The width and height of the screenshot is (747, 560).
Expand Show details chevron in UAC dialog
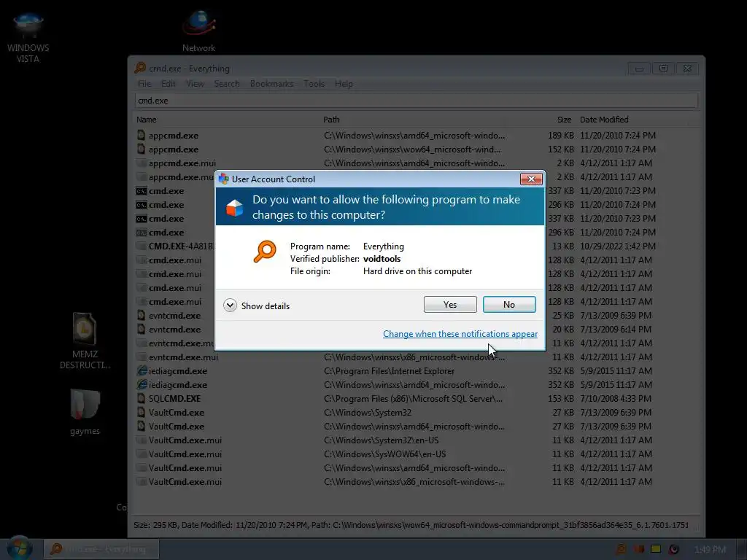[x=230, y=306]
